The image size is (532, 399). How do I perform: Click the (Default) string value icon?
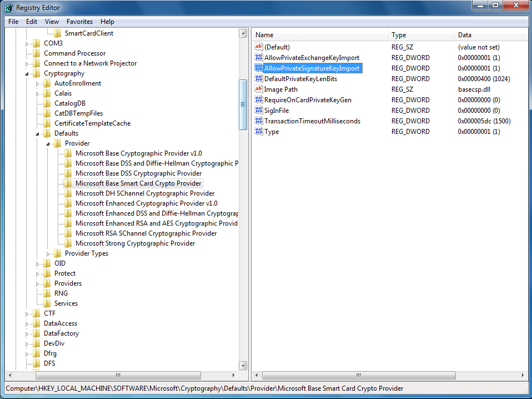(x=259, y=47)
